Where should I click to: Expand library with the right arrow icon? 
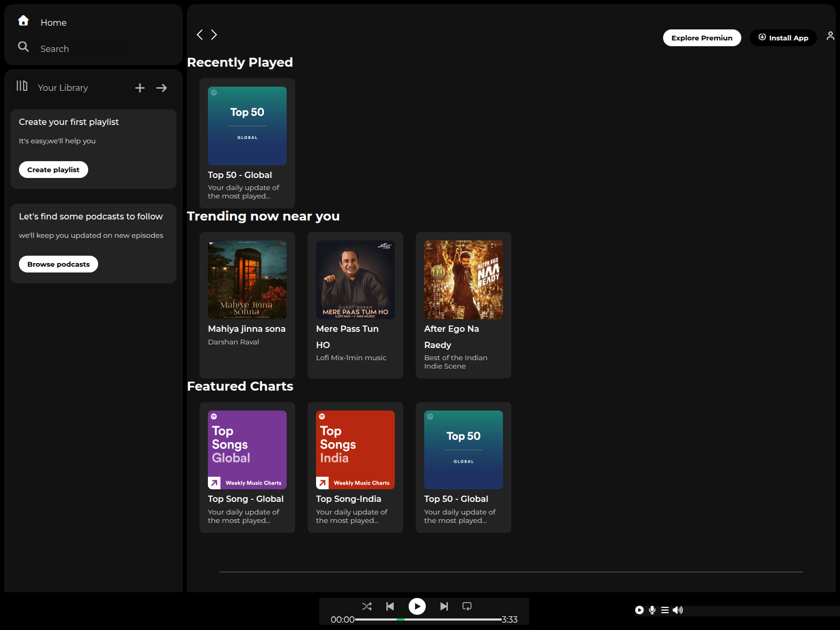coord(162,88)
